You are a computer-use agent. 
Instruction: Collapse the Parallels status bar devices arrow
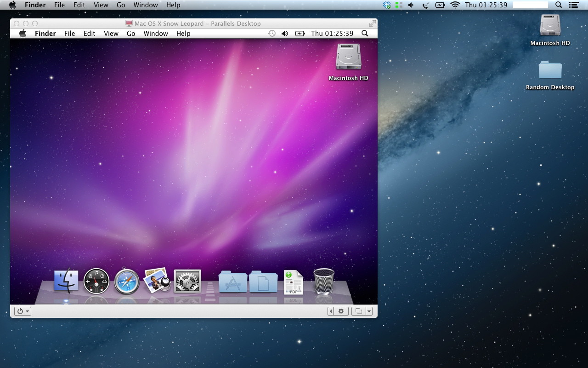(x=331, y=311)
